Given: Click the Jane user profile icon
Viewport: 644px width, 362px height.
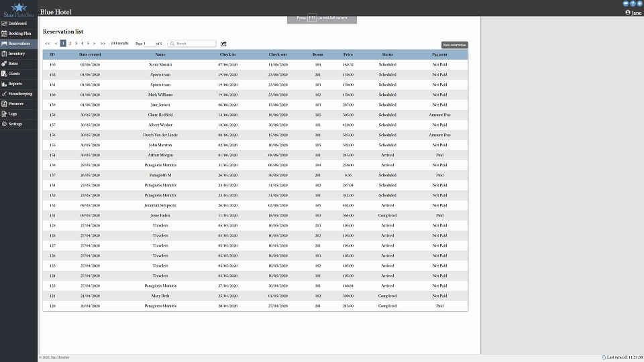Looking at the screenshot, I should pyautogui.click(x=628, y=12).
